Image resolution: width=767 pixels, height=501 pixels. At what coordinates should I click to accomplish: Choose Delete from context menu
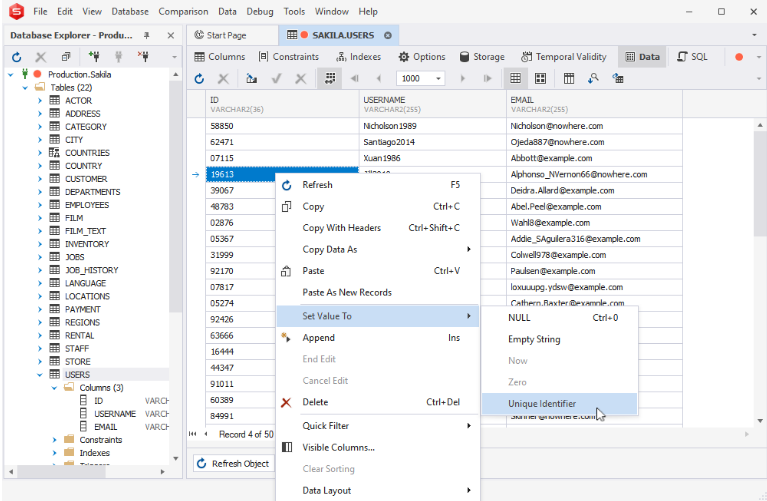378,402
